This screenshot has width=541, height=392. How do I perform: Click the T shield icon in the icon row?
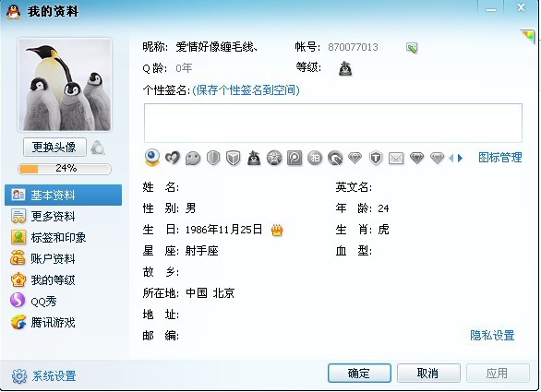point(376,159)
